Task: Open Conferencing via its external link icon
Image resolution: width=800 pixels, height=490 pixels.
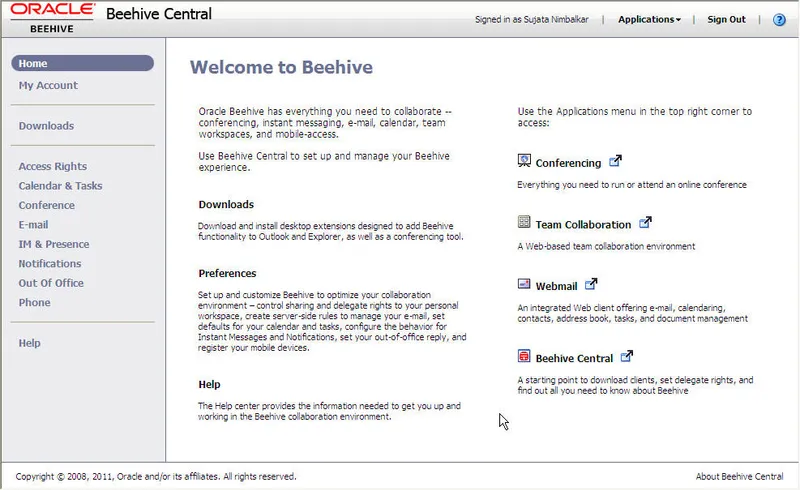Action: [x=615, y=161]
